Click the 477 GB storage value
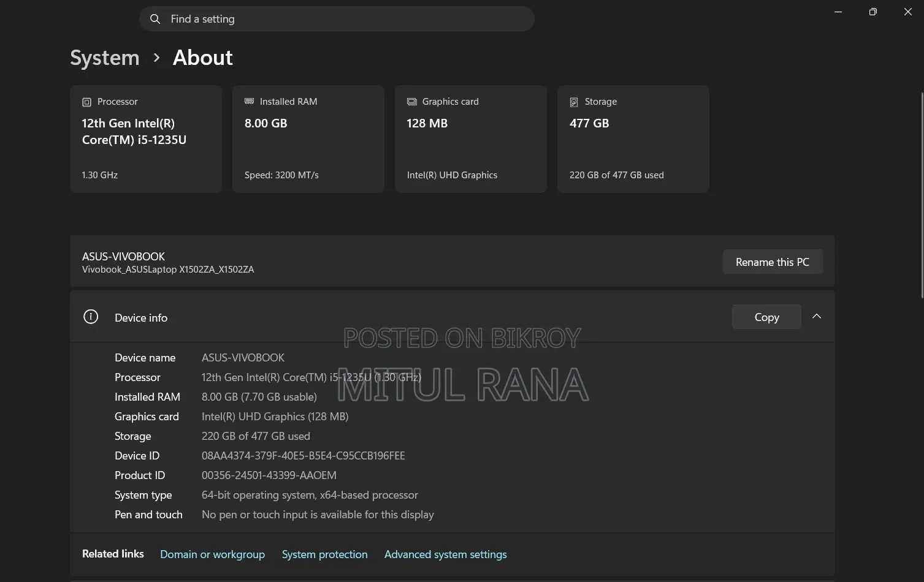Screen dimensions: 924x582 589,123
